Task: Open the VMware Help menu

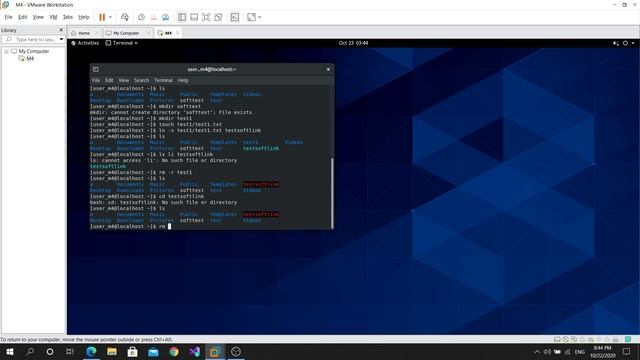Action: click(84, 17)
